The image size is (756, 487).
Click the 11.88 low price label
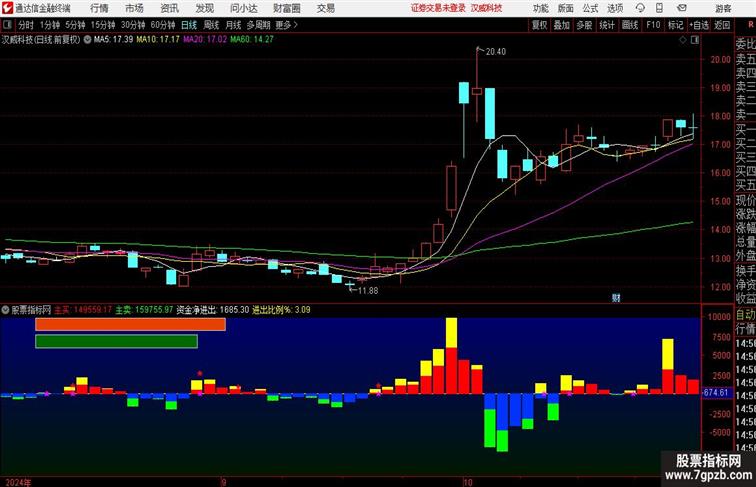pos(368,291)
